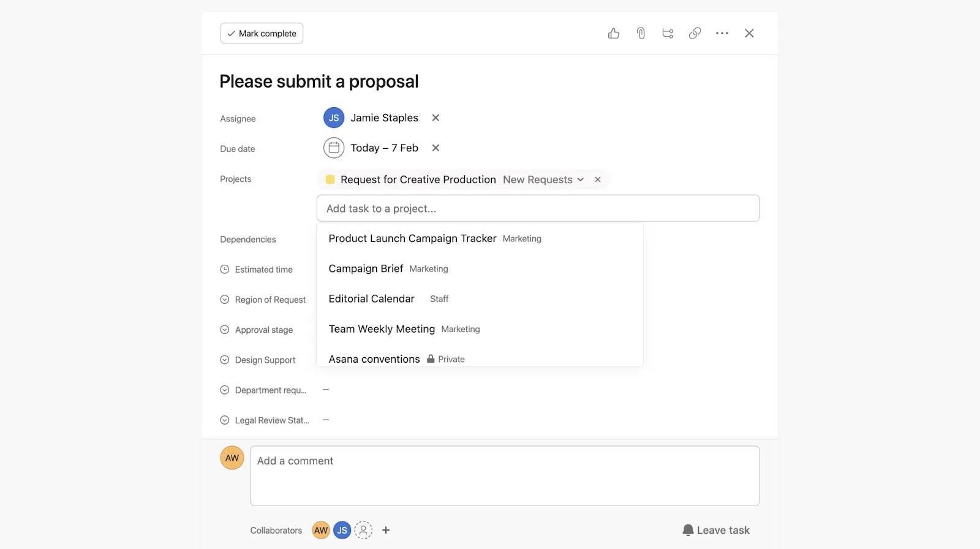Click the plus icon to add collaborators
The height and width of the screenshot is (549, 980).
click(386, 530)
